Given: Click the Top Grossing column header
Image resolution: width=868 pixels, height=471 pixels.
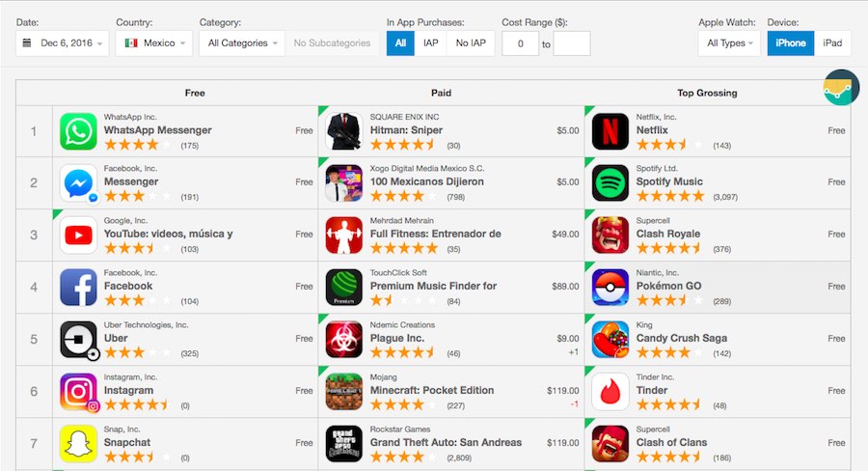Looking at the screenshot, I should click(707, 93).
